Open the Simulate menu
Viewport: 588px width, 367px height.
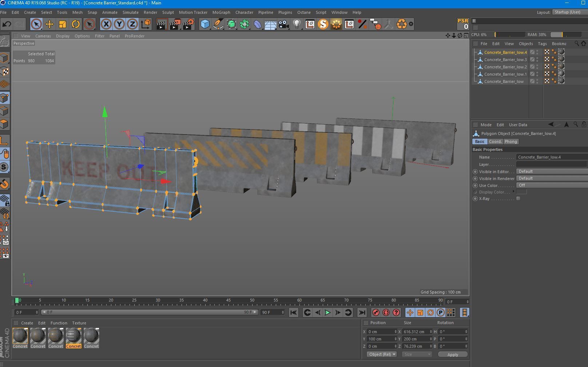(130, 12)
